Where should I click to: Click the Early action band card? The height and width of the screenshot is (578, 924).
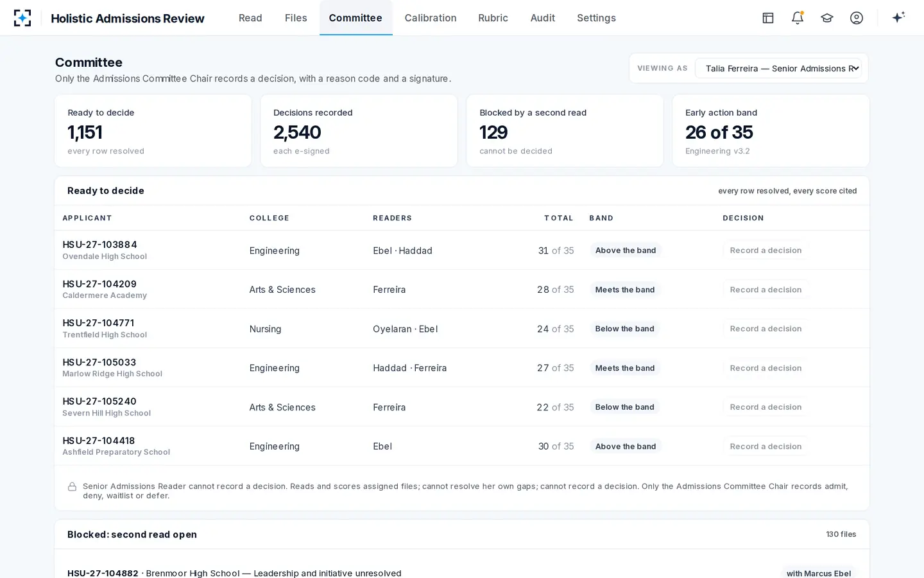click(x=771, y=131)
